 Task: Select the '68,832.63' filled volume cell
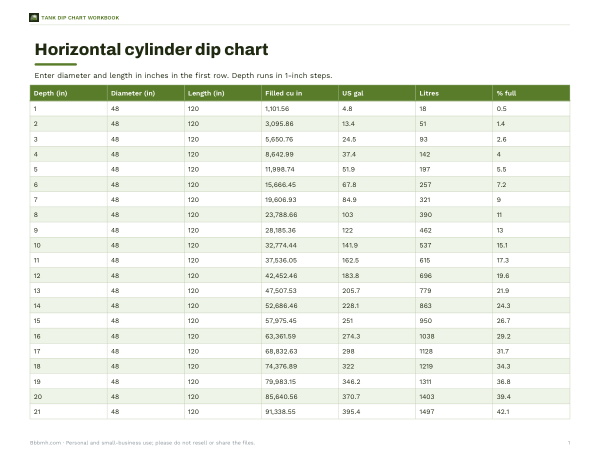(x=300, y=351)
